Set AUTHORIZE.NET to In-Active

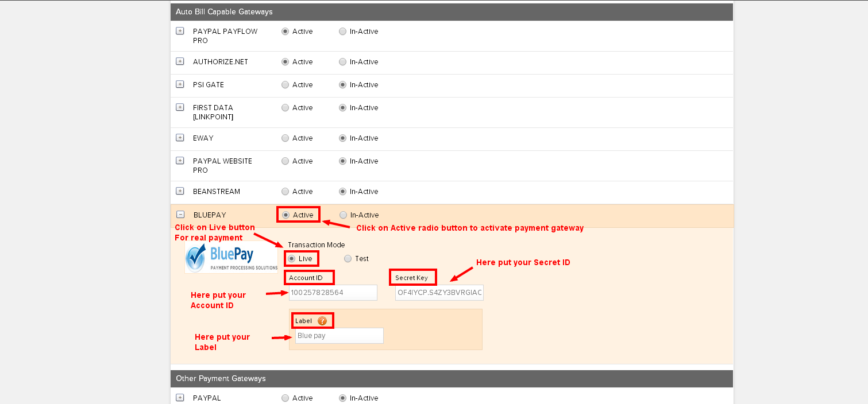coord(343,62)
